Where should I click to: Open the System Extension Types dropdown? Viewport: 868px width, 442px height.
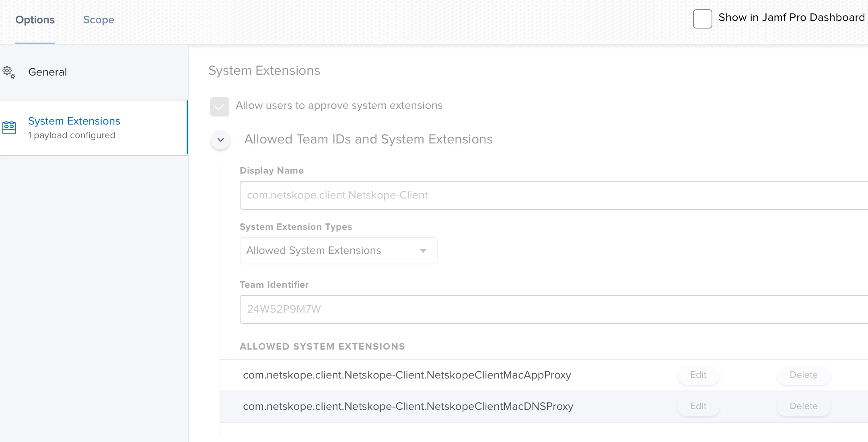(x=338, y=251)
